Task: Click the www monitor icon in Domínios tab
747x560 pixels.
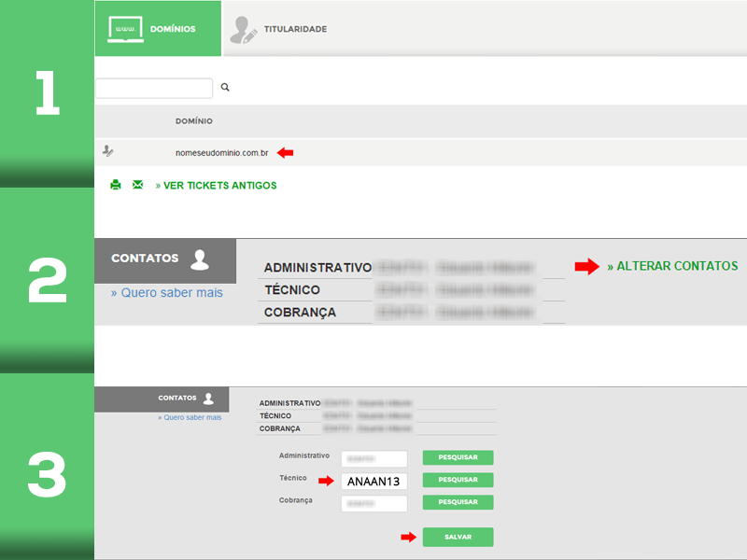Action: pos(125,29)
